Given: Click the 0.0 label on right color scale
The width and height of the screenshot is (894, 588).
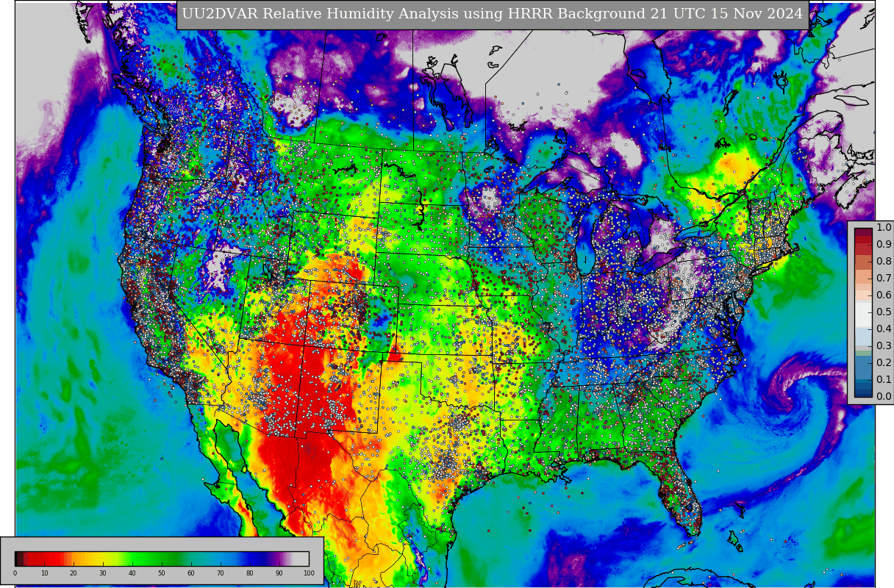Looking at the screenshot, I should 884,396.
